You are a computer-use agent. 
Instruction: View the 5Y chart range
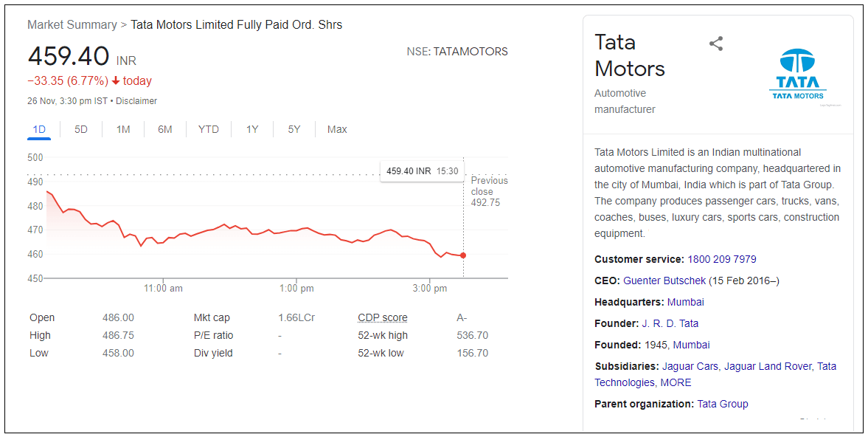(x=294, y=129)
